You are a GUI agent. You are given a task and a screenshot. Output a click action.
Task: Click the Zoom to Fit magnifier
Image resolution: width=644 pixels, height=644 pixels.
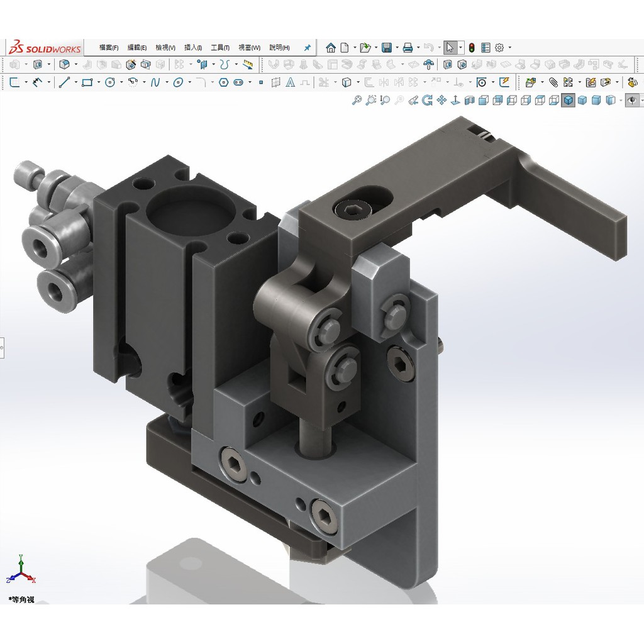357,100
